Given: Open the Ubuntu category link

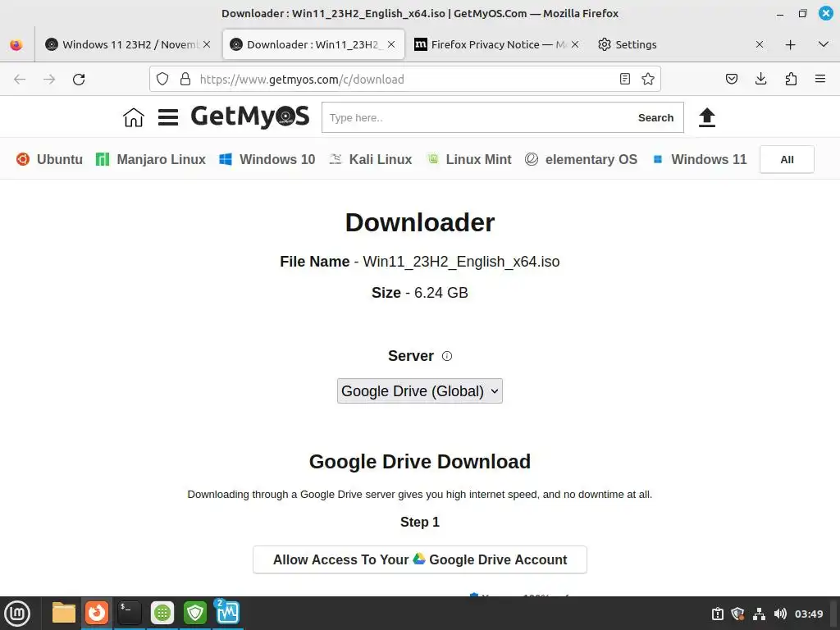Looking at the screenshot, I should click(x=49, y=159).
